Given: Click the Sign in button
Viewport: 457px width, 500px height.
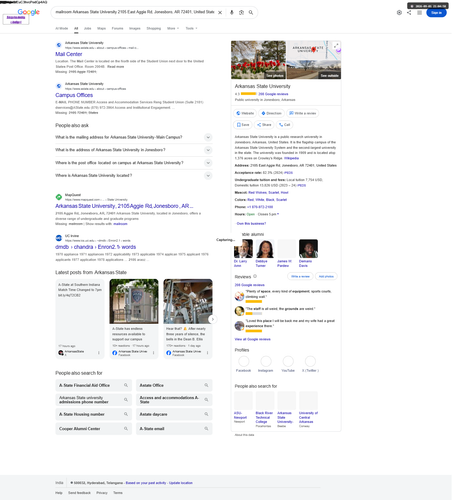Looking at the screenshot, I should (436, 13).
